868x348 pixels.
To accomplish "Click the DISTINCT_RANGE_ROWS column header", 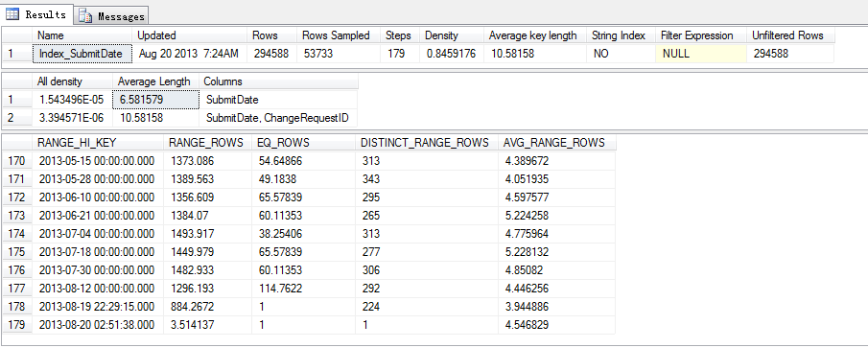I will point(427,142).
